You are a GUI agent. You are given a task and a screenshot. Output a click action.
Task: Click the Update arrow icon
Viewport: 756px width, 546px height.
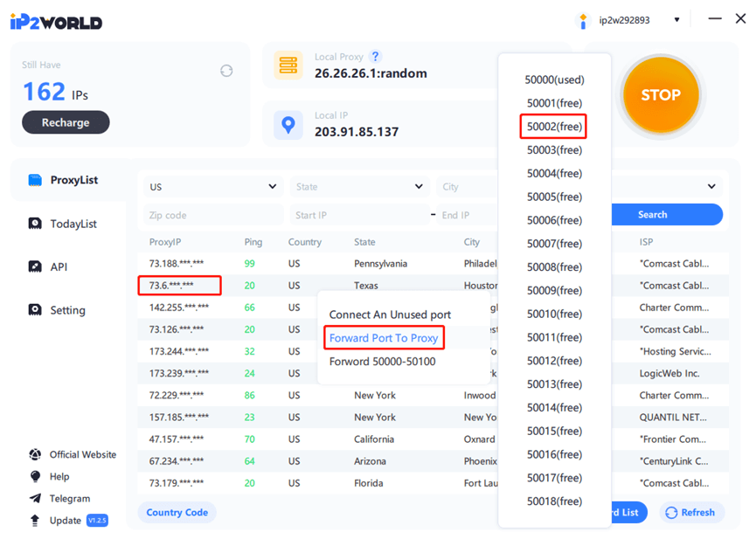(x=35, y=521)
